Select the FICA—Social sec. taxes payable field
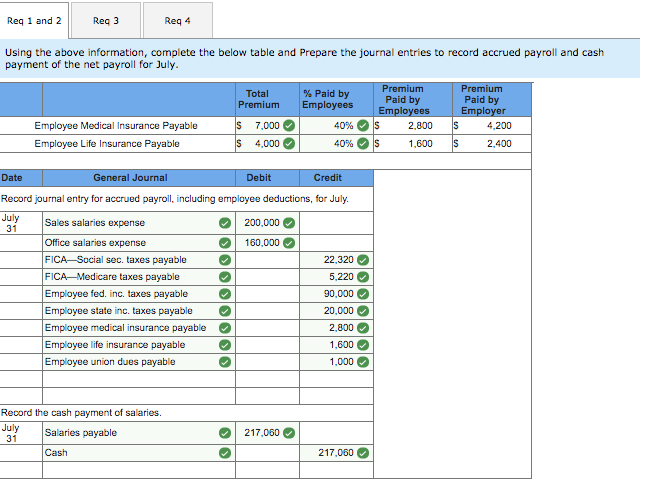 139,260
